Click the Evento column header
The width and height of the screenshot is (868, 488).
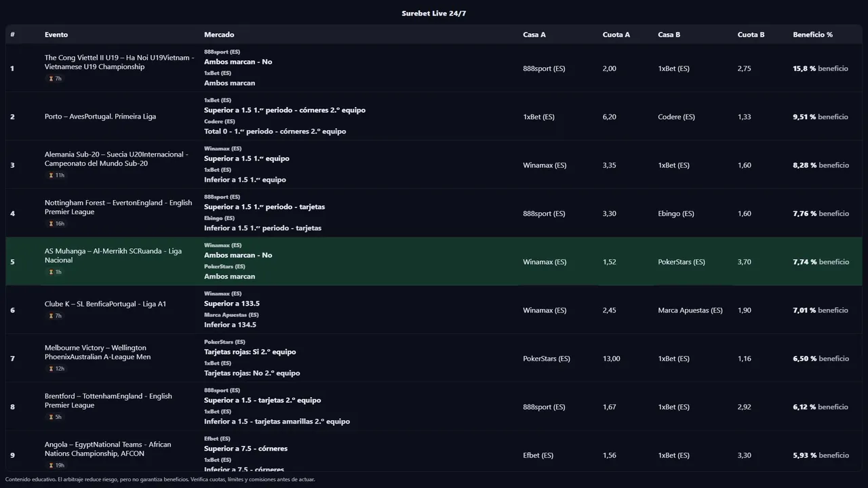56,35
